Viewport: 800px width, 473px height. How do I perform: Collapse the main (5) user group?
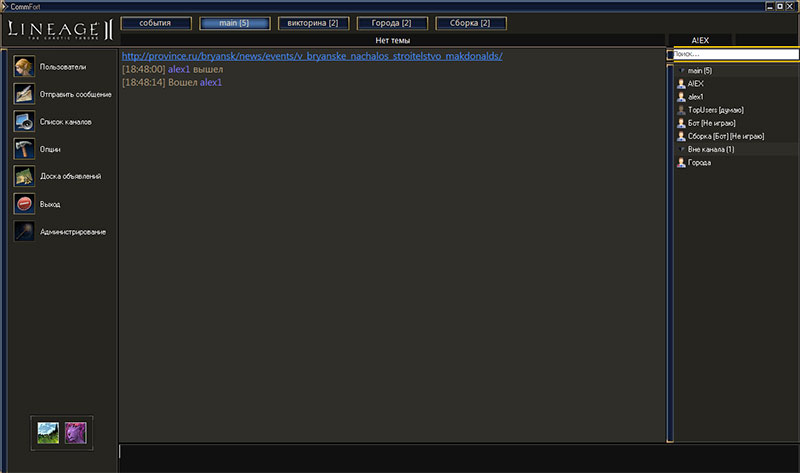681,71
